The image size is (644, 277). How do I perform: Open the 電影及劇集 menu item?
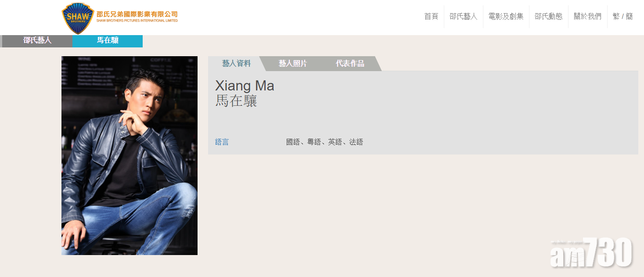click(x=506, y=16)
